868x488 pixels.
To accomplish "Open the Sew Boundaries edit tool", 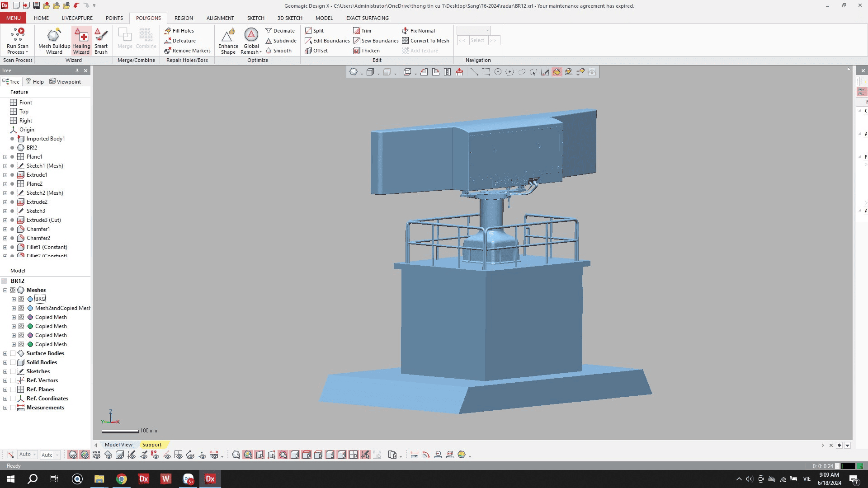I will click(376, 41).
